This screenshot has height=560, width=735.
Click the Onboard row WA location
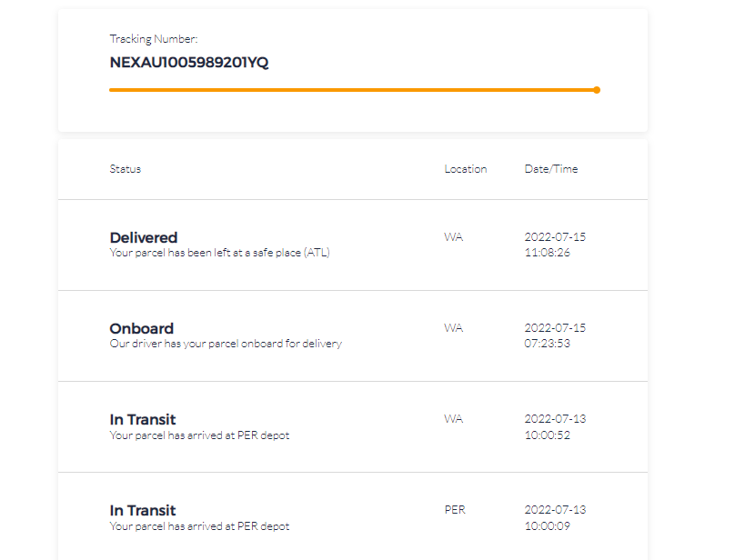pyautogui.click(x=453, y=328)
